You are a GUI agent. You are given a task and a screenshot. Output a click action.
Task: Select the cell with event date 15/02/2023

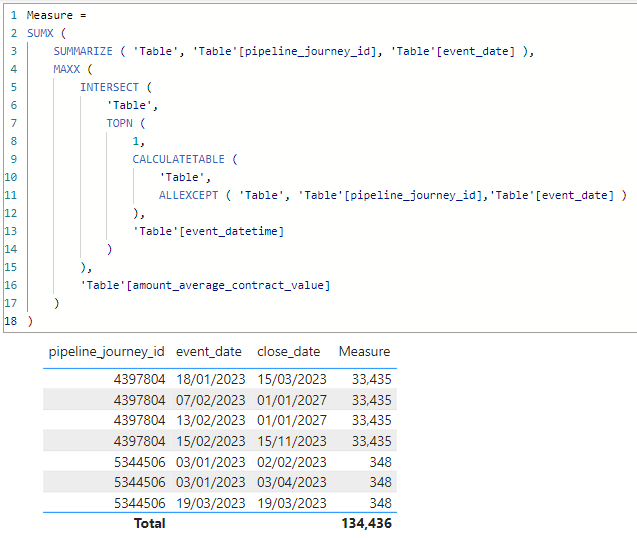[210, 441]
